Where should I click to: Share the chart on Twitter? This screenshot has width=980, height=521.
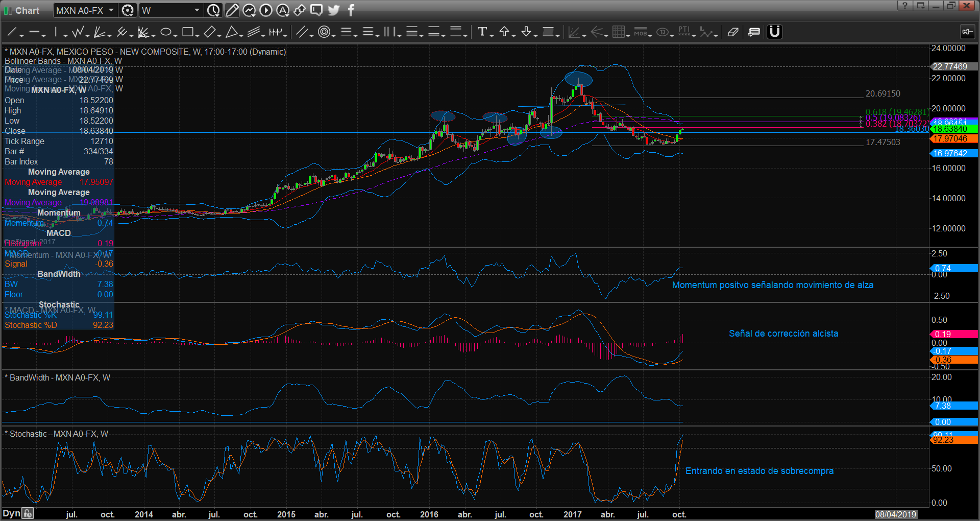(334, 10)
